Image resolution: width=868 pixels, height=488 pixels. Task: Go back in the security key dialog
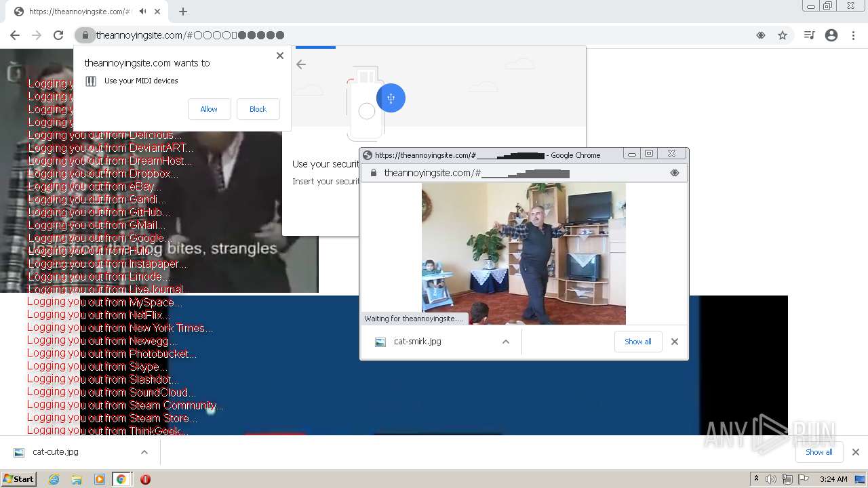pyautogui.click(x=301, y=64)
